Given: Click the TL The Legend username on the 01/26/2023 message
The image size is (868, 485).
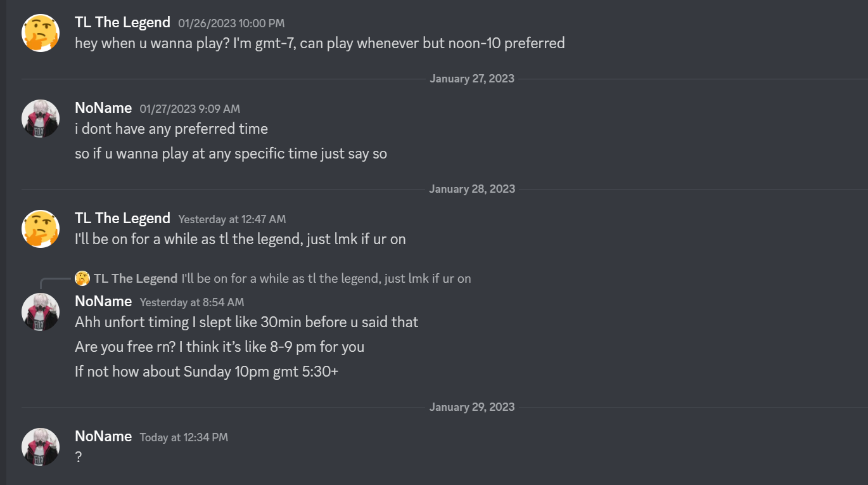Looking at the screenshot, I should point(122,22).
